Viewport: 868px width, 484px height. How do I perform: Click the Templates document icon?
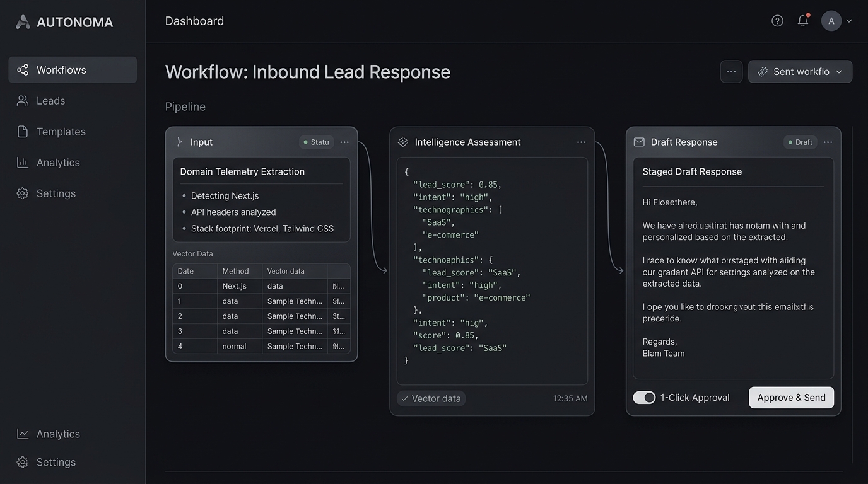23,132
